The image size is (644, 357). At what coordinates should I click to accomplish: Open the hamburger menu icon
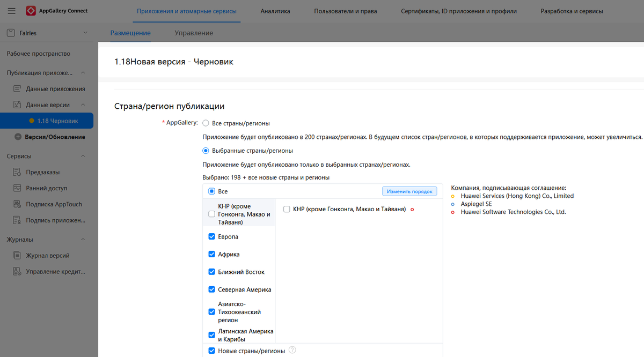pos(11,10)
